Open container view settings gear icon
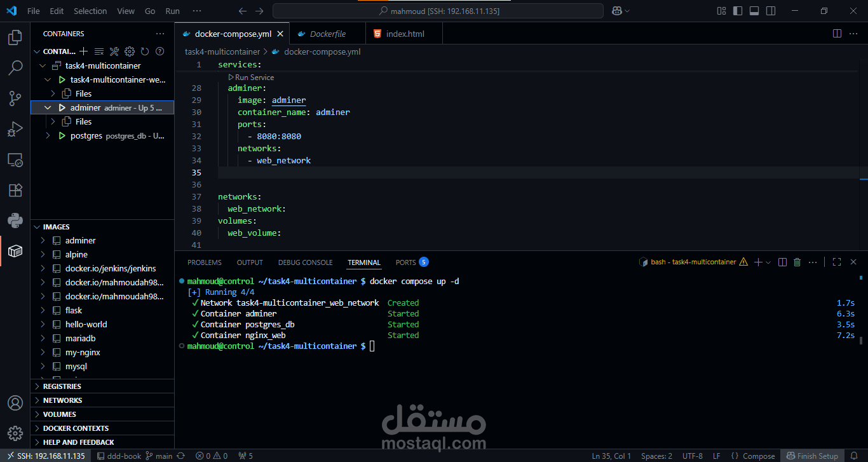 (130, 51)
